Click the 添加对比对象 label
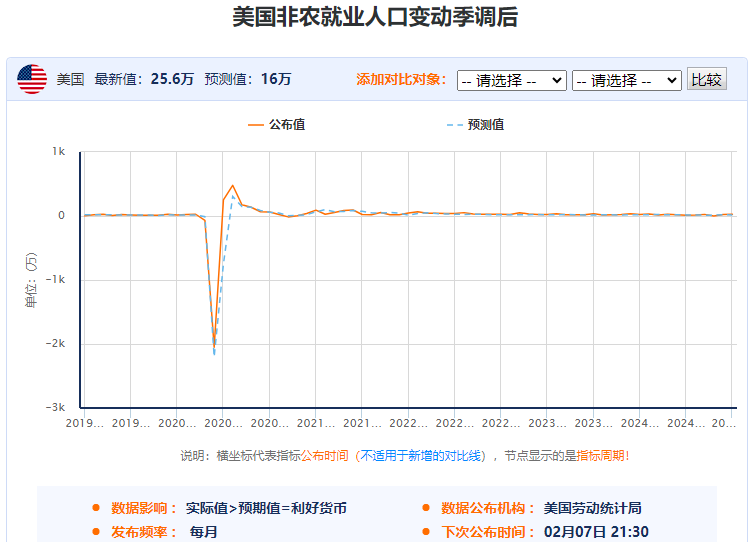754x542 pixels. click(x=400, y=80)
